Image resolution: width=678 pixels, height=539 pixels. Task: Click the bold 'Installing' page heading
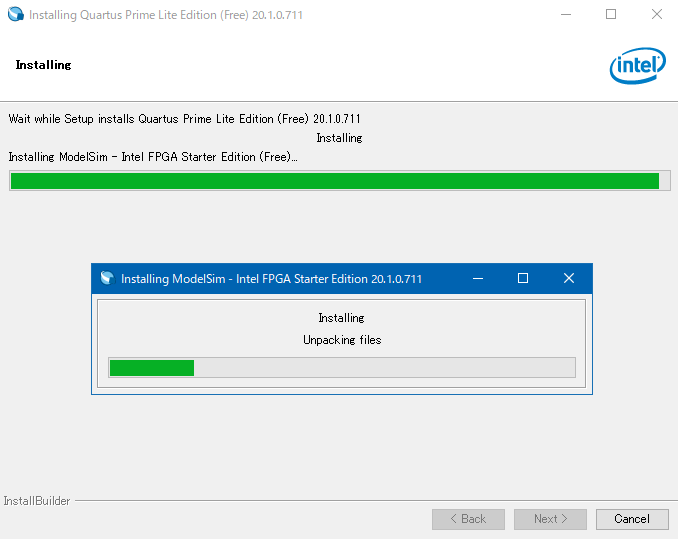[43, 65]
